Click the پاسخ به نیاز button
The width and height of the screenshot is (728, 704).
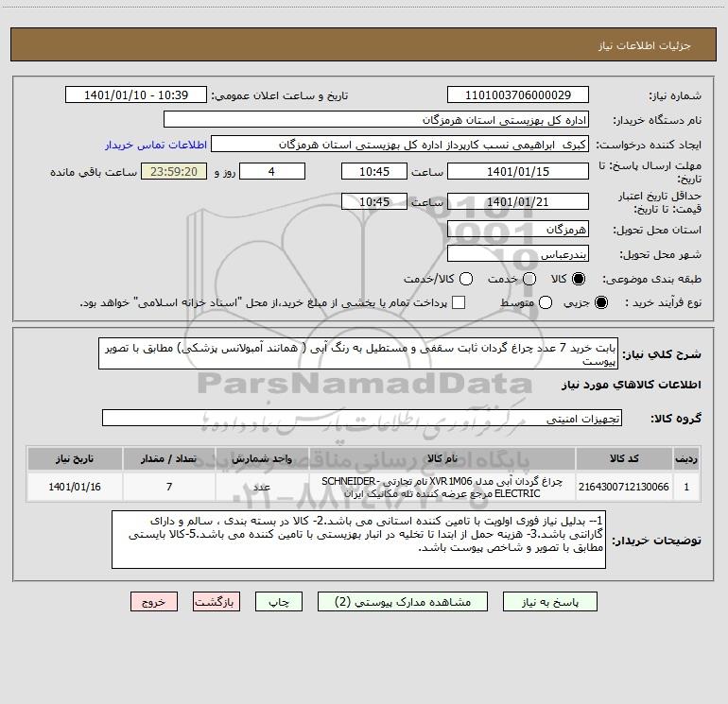[x=549, y=602]
